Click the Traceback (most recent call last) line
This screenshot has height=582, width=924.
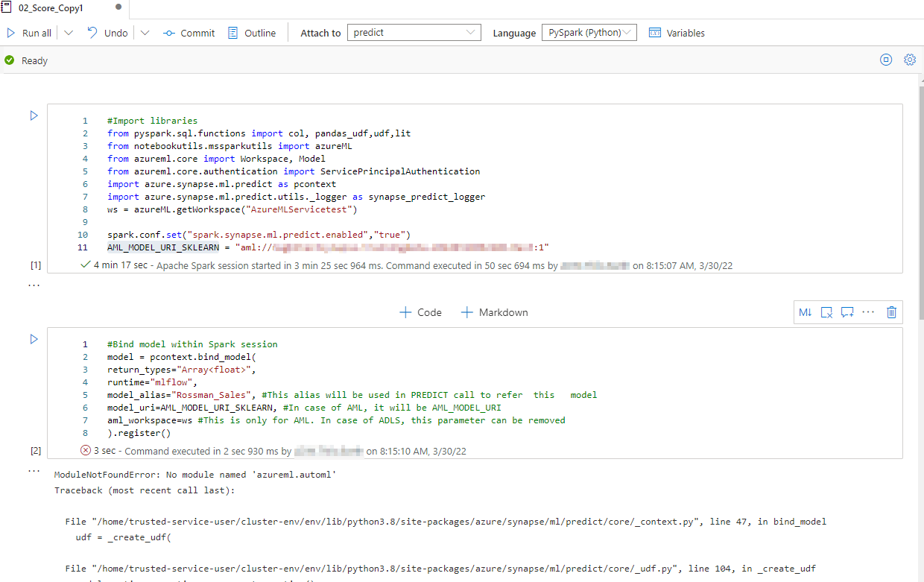coord(145,490)
